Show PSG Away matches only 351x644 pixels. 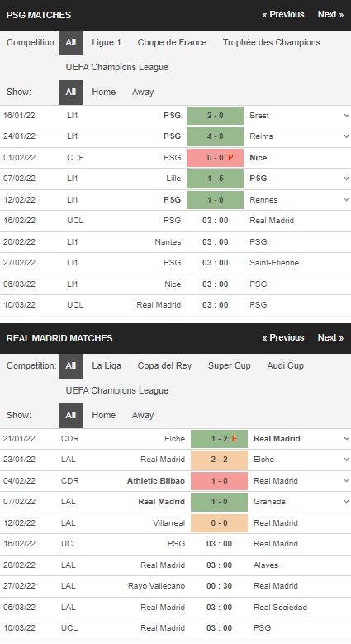tap(142, 92)
